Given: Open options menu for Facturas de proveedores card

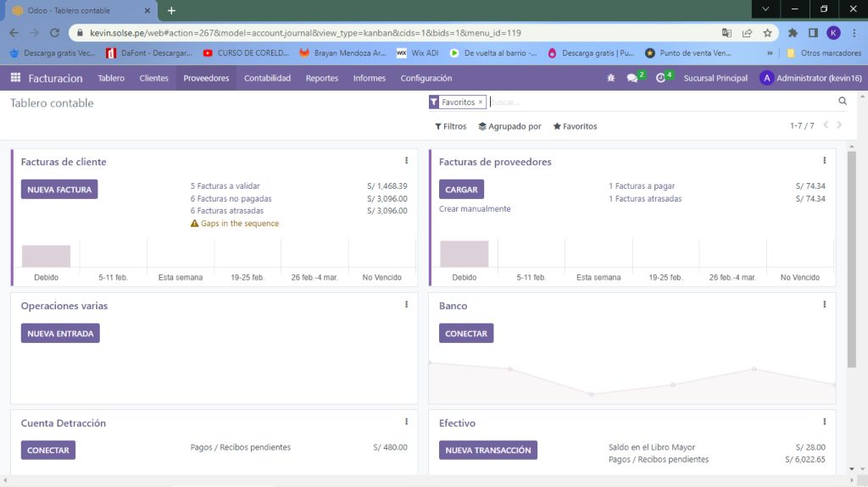Looking at the screenshot, I should pyautogui.click(x=824, y=161).
